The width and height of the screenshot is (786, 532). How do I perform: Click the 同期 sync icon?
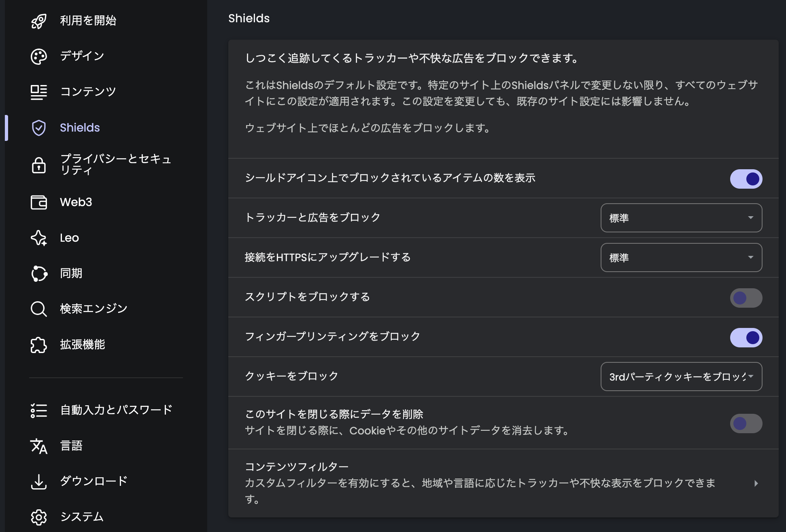pyautogui.click(x=39, y=274)
